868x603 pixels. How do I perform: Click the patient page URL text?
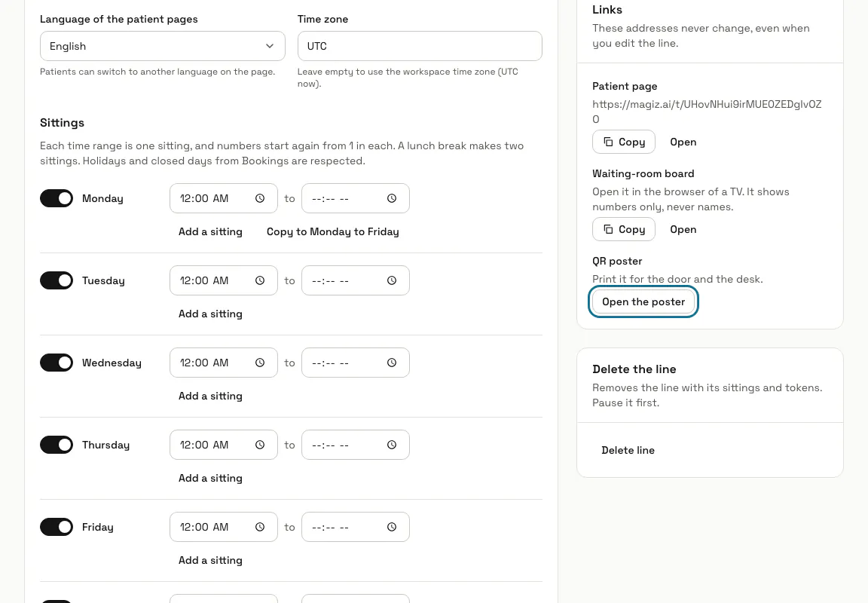(x=707, y=112)
